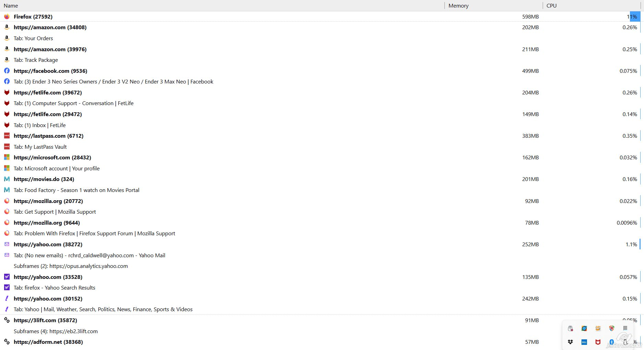Open the Bluetooth icon in the system tray
The width and height of the screenshot is (644, 350).
coord(612,342)
